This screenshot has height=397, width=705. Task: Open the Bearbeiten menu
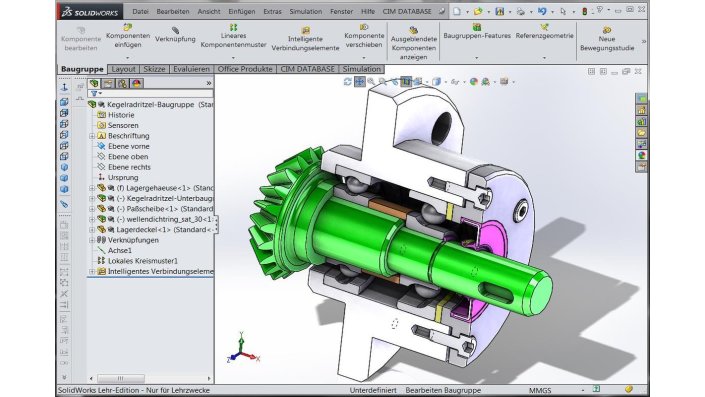(173, 11)
